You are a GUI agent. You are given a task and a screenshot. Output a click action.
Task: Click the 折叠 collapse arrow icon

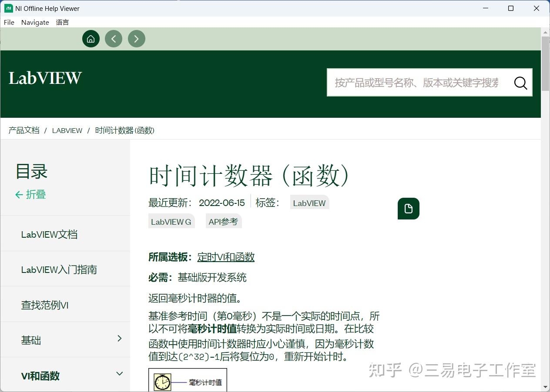tap(18, 194)
